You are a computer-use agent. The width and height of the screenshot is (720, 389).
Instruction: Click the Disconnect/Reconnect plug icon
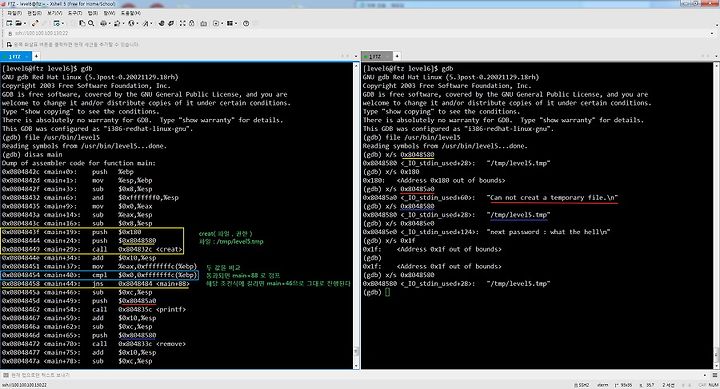[x=35, y=23]
